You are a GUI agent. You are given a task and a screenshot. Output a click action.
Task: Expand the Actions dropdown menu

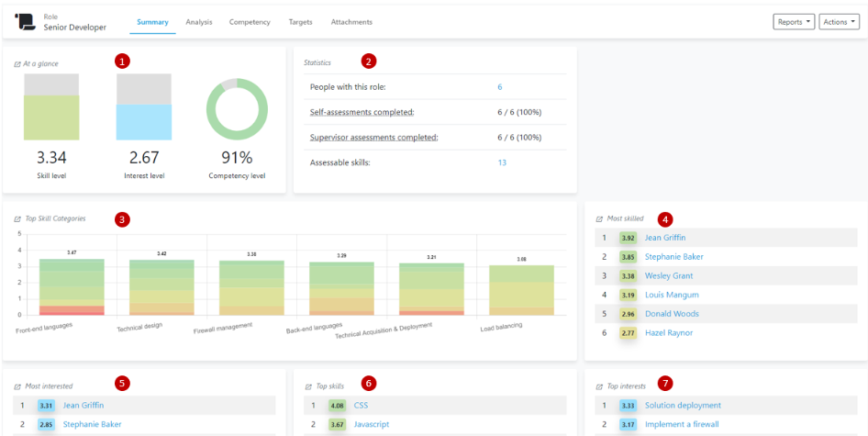(x=840, y=22)
